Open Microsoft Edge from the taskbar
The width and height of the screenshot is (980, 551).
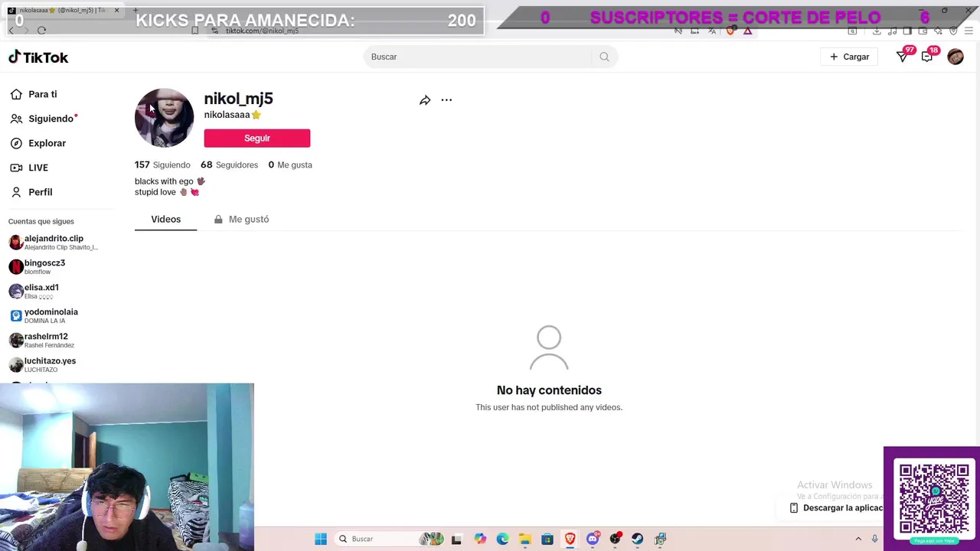(502, 539)
